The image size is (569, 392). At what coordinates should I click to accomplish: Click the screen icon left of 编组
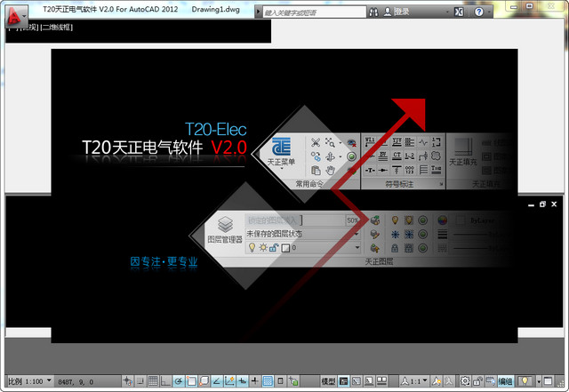pyautogui.click(x=491, y=381)
